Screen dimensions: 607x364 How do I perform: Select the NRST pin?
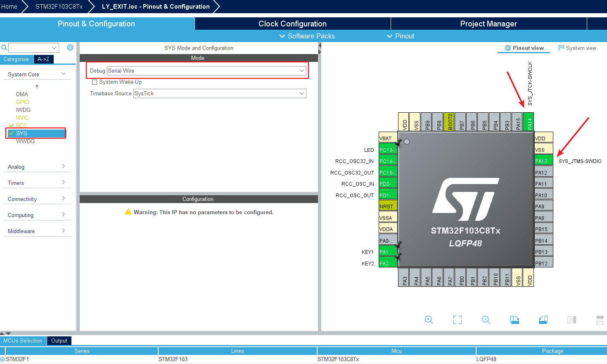(388, 206)
